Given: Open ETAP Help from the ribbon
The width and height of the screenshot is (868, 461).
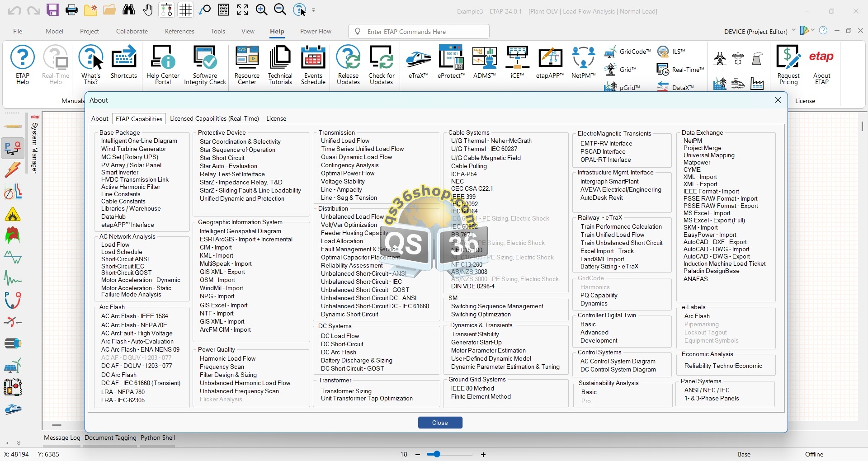Looking at the screenshot, I should coord(23,65).
